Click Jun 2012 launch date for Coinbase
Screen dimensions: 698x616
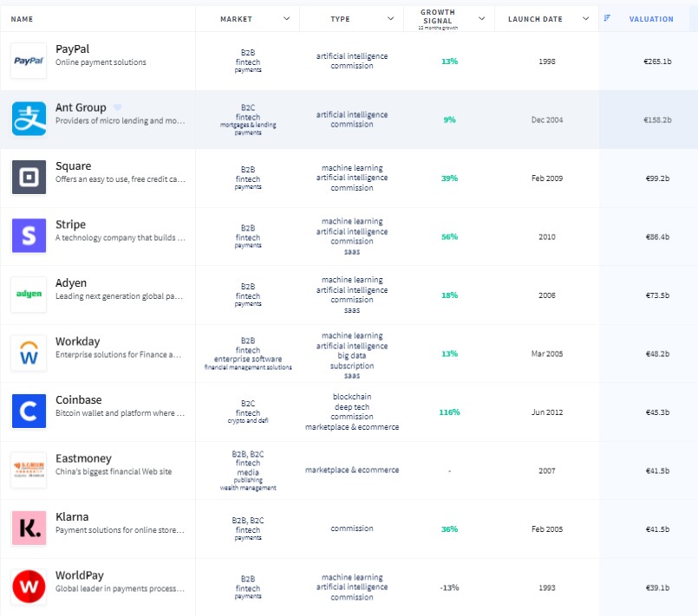coord(546,412)
